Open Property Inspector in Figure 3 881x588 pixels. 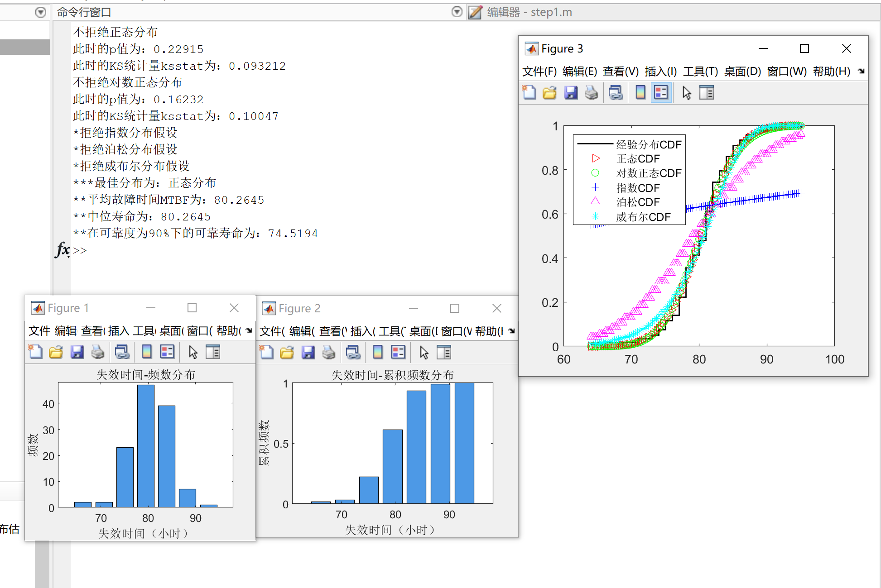pyautogui.click(x=707, y=93)
